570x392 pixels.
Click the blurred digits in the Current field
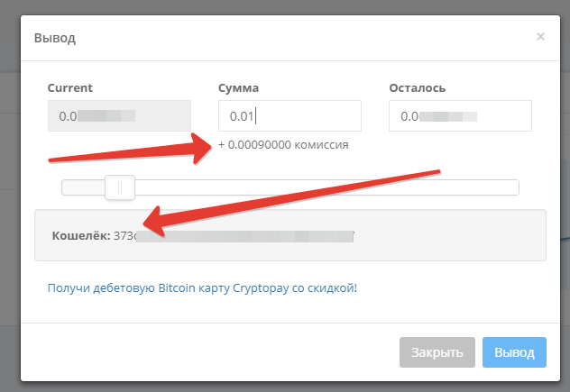(x=106, y=115)
